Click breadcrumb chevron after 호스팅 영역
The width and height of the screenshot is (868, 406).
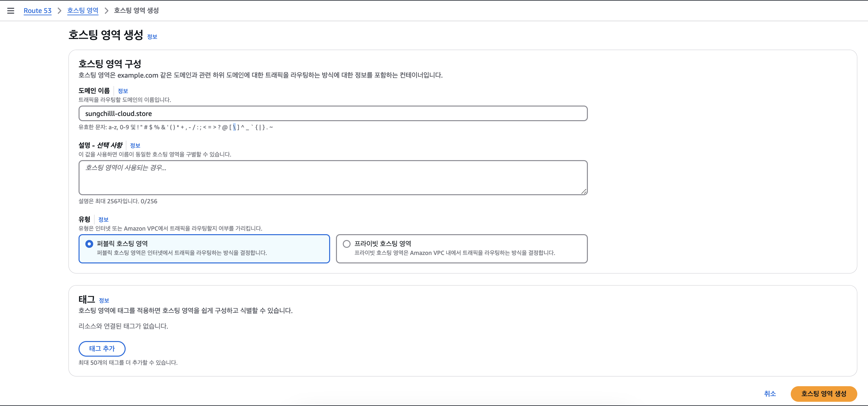106,11
